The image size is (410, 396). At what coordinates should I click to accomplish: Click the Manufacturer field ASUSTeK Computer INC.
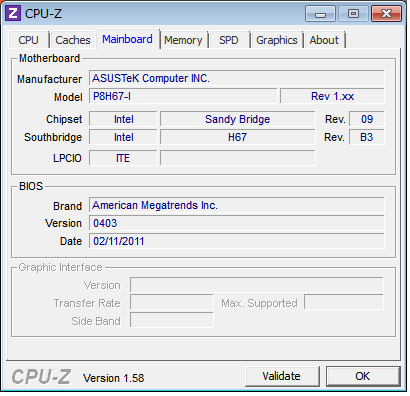click(x=237, y=78)
